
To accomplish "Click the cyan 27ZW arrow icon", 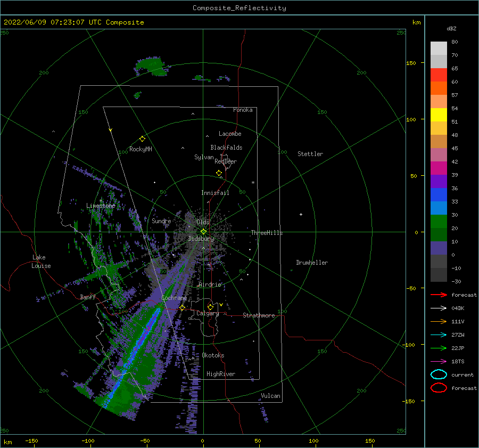I will [x=439, y=335].
